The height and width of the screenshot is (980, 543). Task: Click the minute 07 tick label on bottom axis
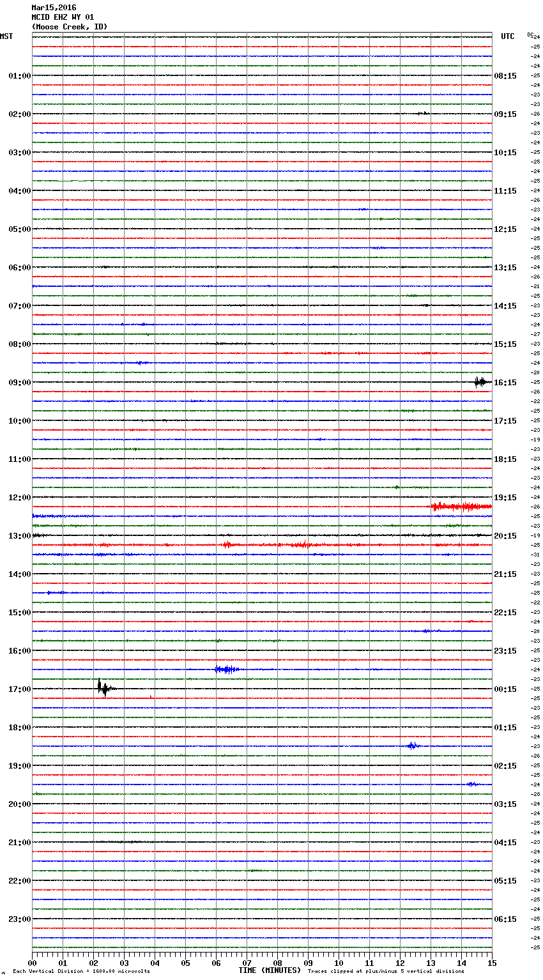(247, 963)
